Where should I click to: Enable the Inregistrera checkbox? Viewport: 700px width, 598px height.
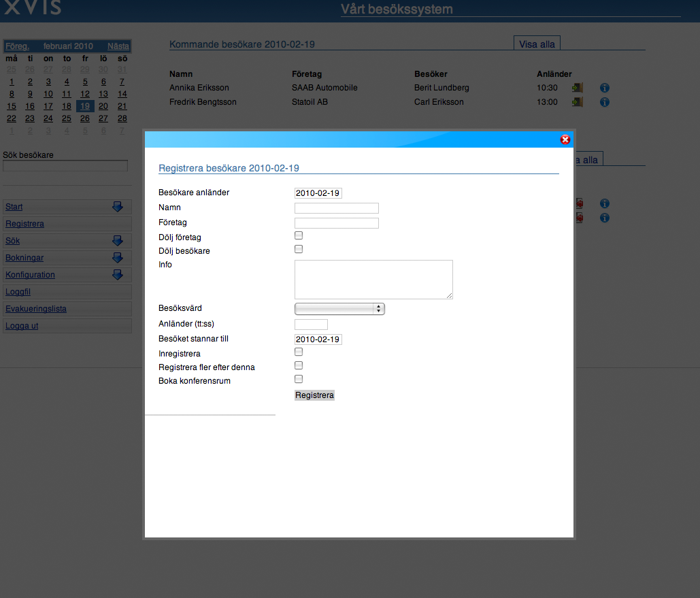(299, 352)
